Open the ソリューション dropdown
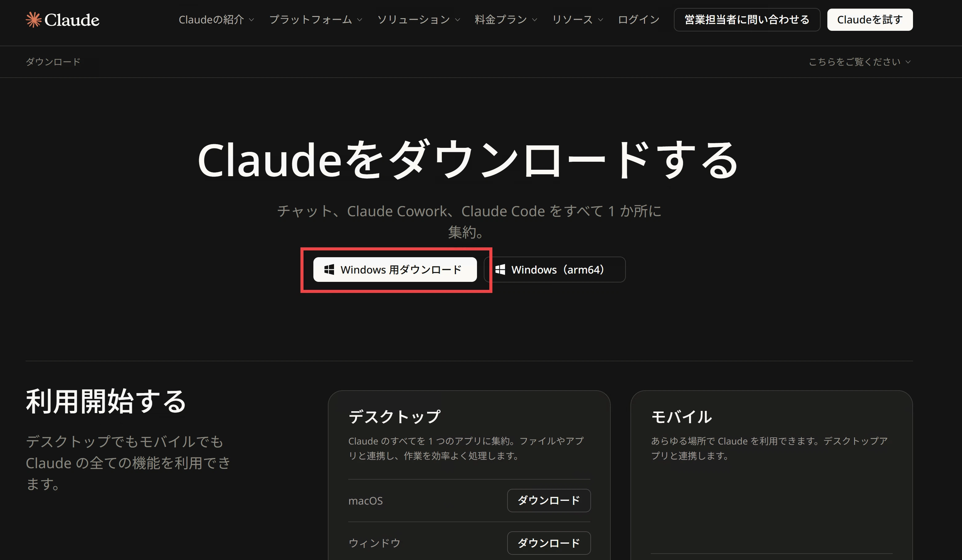The height and width of the screenshot is (560, 962). pos(418,19)
